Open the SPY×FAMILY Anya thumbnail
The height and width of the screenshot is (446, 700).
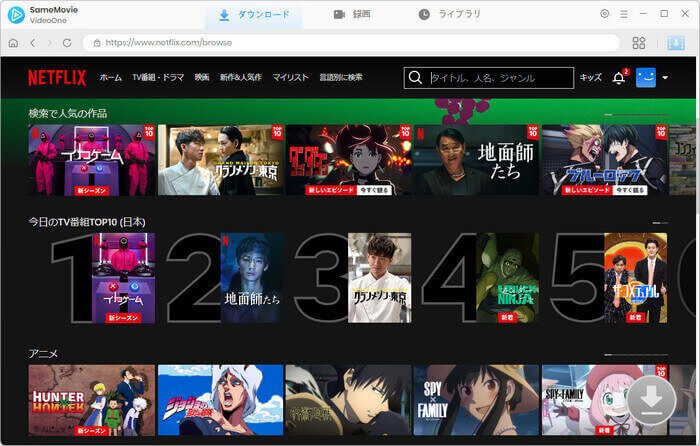coord(605,400)
